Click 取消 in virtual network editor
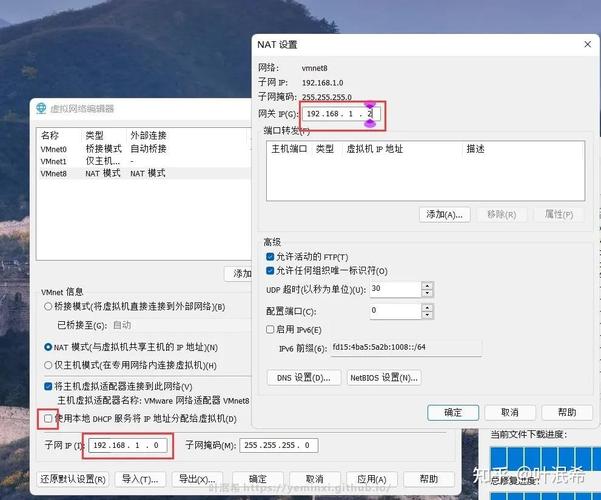Viewport: 601px width, 500px height. click(x=315, y=479)
